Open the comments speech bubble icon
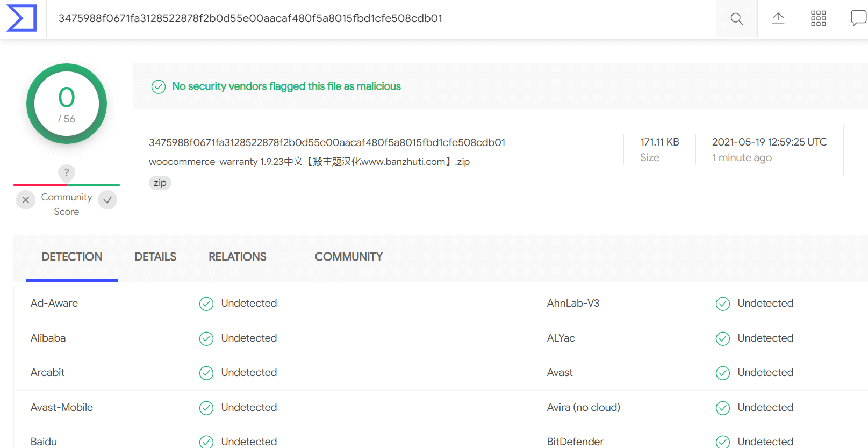This screenshot has width=868, height=448. coord(859,18)
